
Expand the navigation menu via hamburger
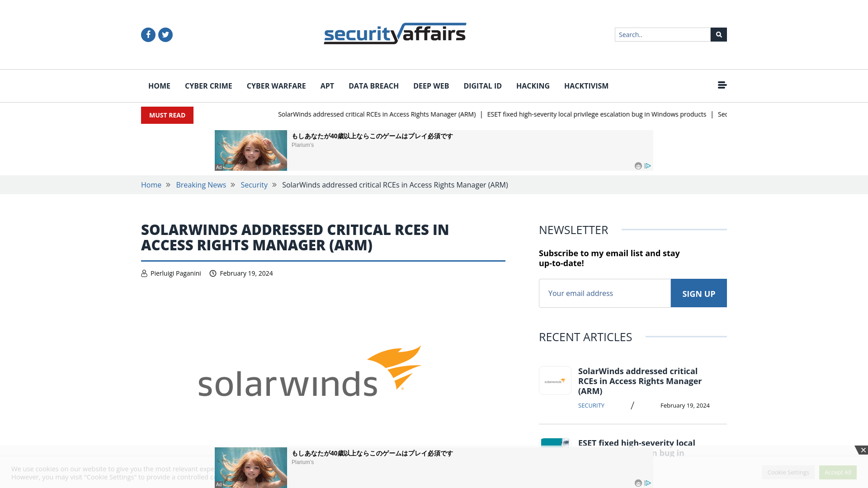pyautogui.click(x=722, y=85)
